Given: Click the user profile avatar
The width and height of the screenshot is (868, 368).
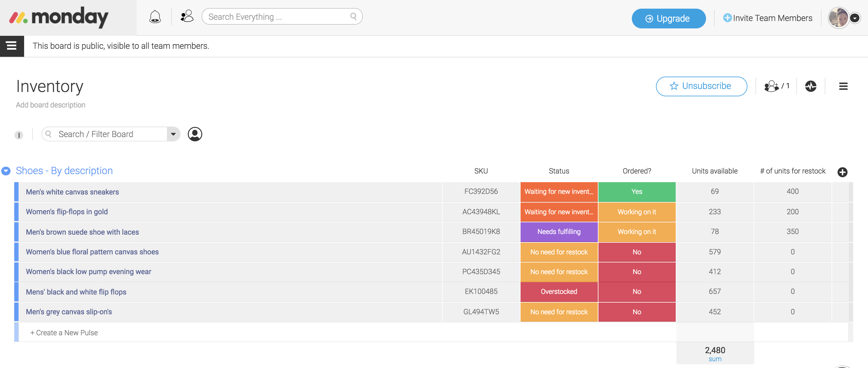Looking at the screenshot, I should [838, 18].
